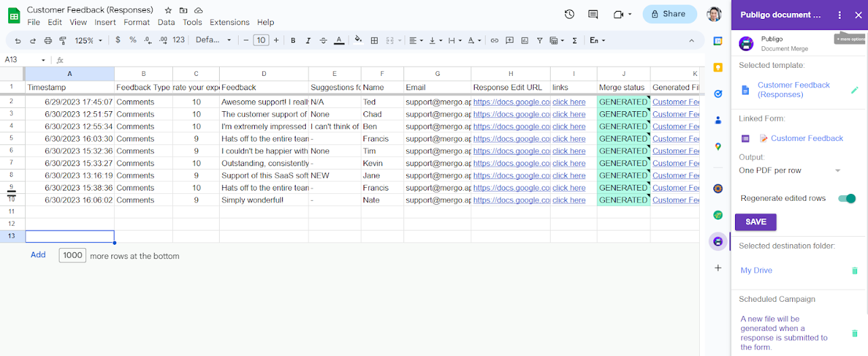Click the Redo icon in toolbar
This screenshot has width=868, height=356.
point(33,41)
